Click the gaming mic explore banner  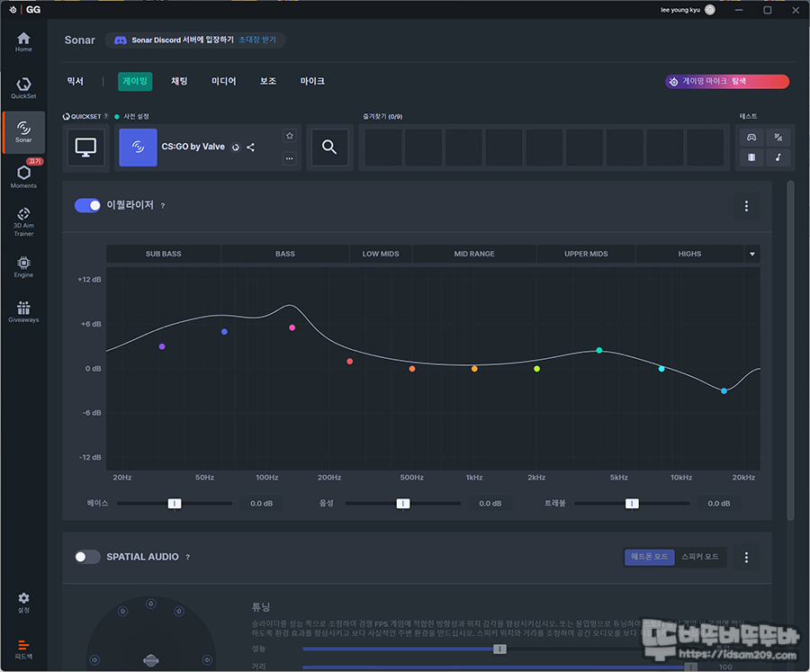pos(727,82)
